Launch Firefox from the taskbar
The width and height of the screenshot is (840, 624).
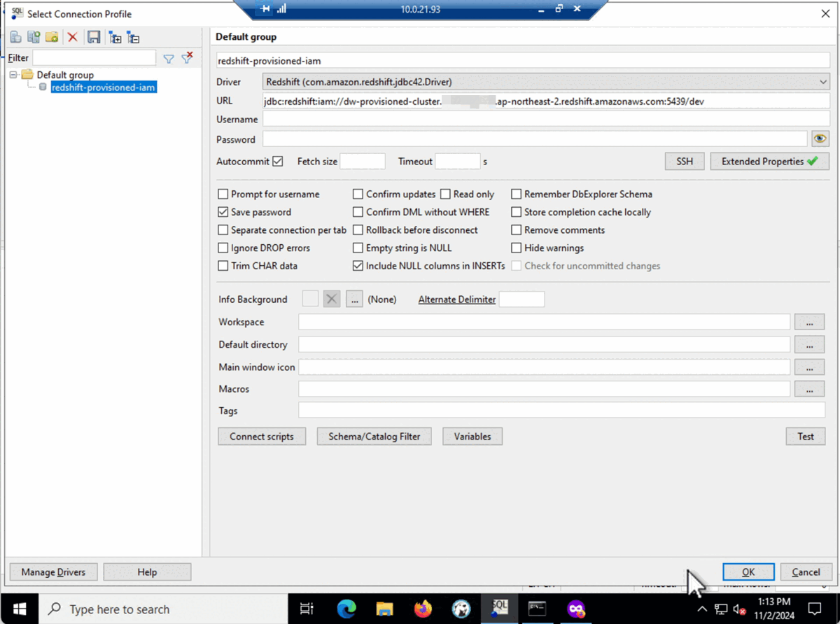[423, 609]
